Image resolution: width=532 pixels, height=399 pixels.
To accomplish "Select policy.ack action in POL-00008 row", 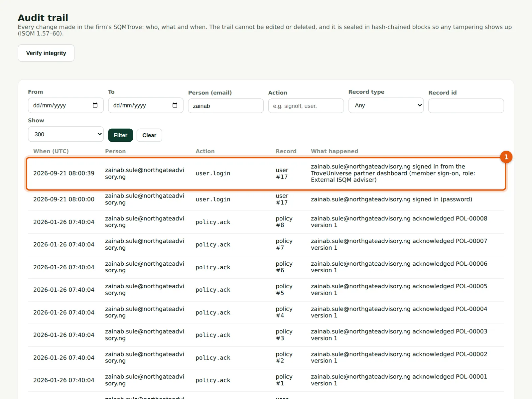I will 213,222.
